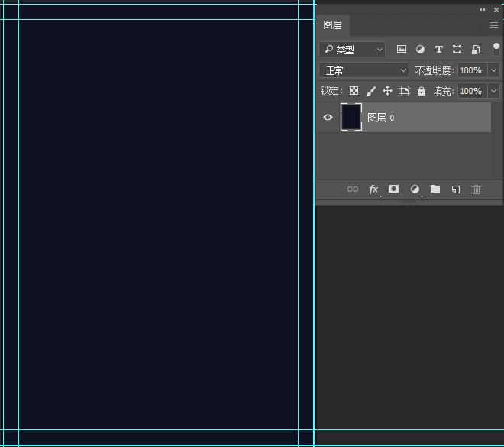Open the Layers panel hamburger menu

pyautogui.click(x=494, y=25)
